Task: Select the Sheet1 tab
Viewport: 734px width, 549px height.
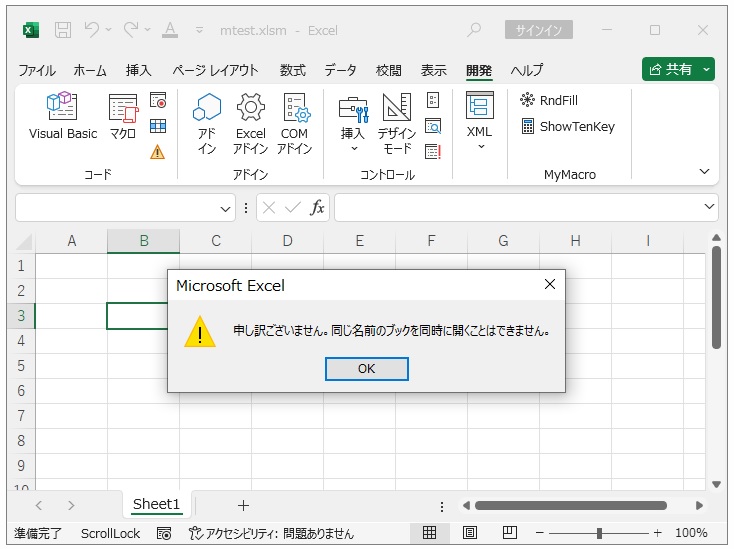Action: (x=156, y=504)
